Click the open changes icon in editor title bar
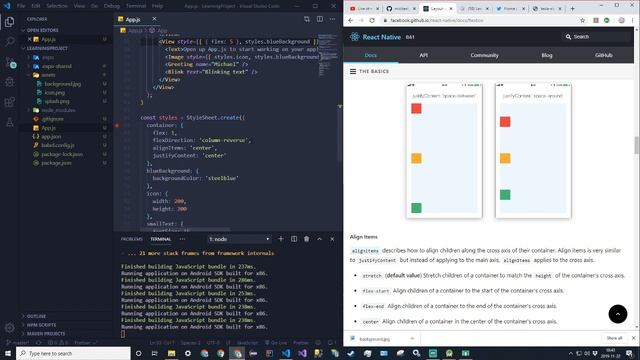The height and width of the screenshot is (360, 640). [307, 19]
